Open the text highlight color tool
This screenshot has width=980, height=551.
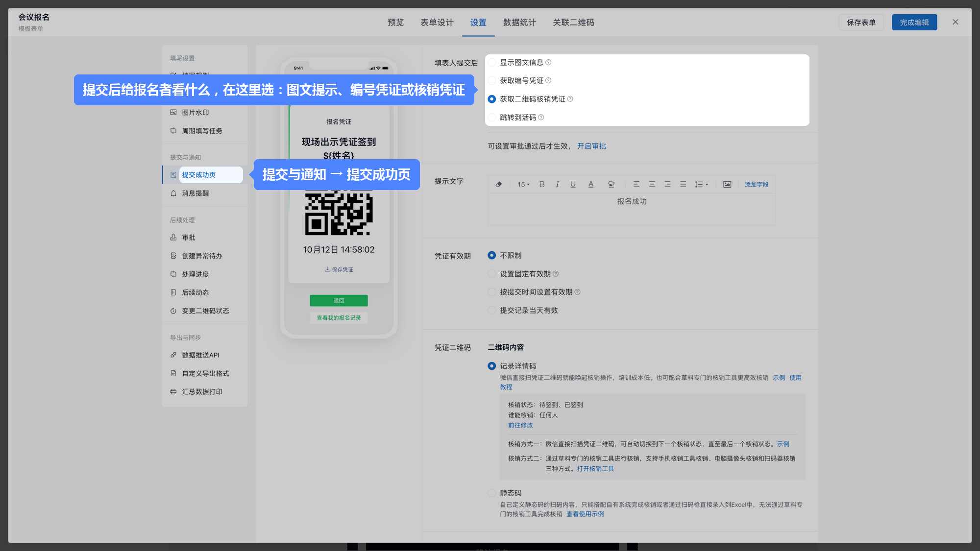click(611, 184)
